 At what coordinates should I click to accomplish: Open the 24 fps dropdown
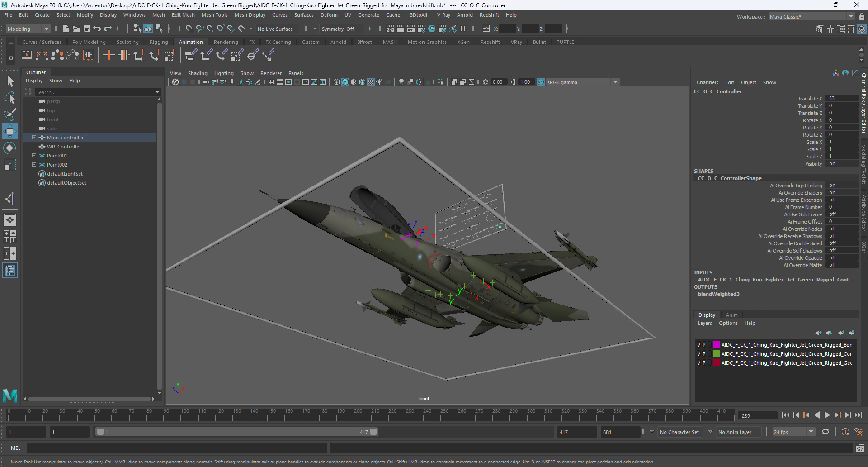[x=793, y=432]
